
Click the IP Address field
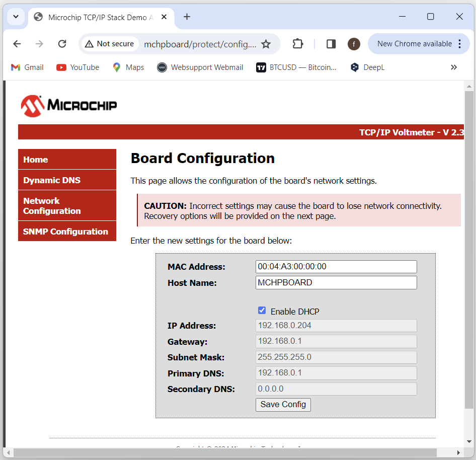(336, 326)
